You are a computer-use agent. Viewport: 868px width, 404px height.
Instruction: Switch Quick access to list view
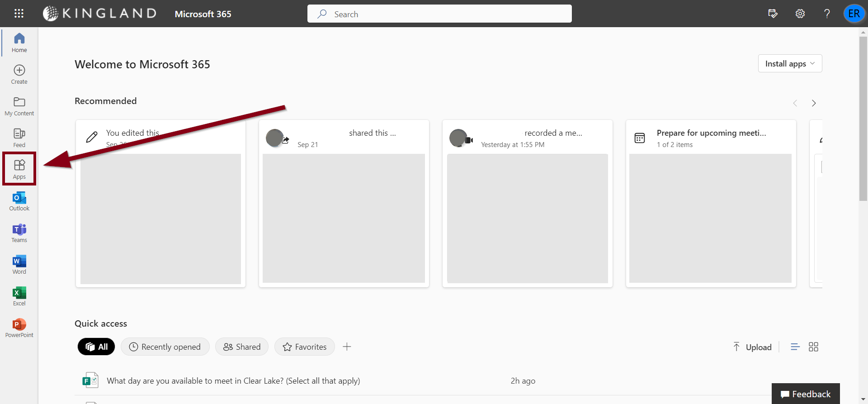coord(795,347)
